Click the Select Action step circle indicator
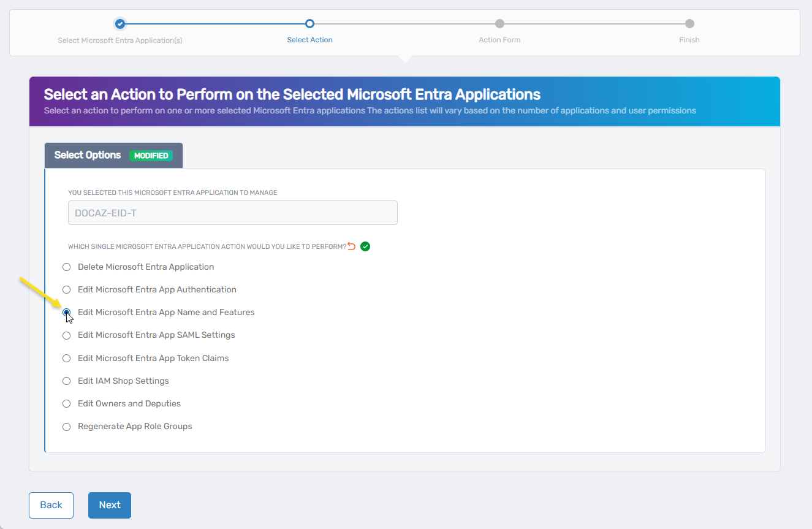 click(x=309, y=24)
